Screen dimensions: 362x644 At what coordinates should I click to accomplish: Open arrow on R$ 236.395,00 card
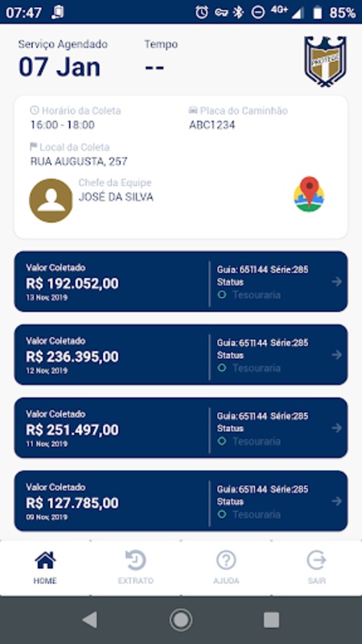coord(337,355)
